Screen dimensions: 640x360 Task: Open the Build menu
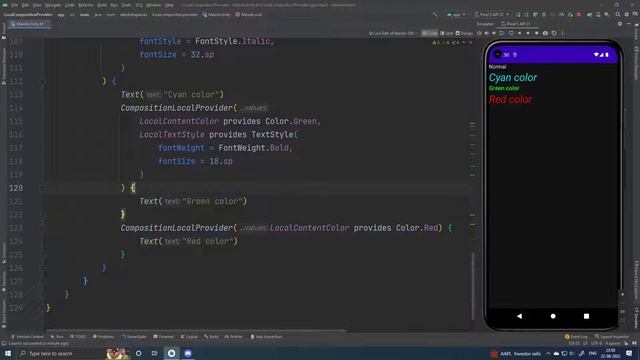(102, 5)
